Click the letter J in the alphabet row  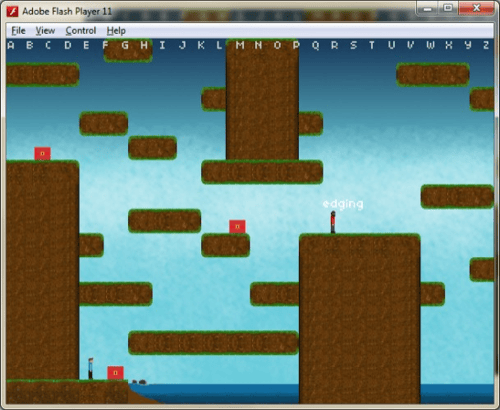click(182, 45)
